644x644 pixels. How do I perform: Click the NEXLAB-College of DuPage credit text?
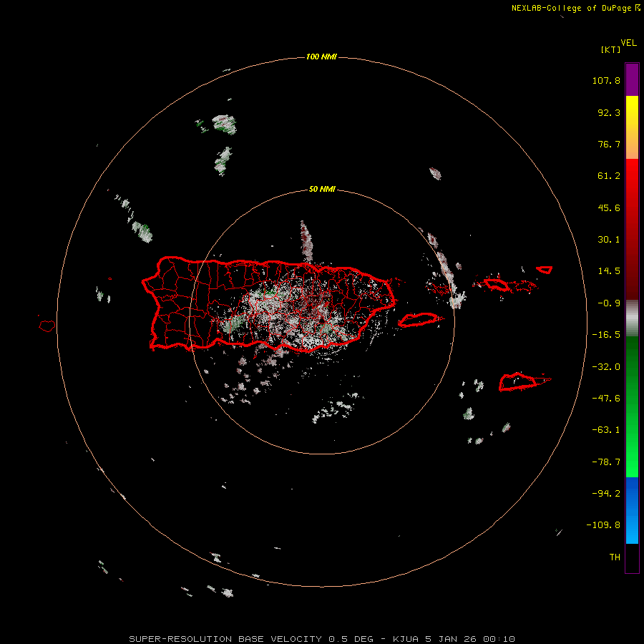575,8
